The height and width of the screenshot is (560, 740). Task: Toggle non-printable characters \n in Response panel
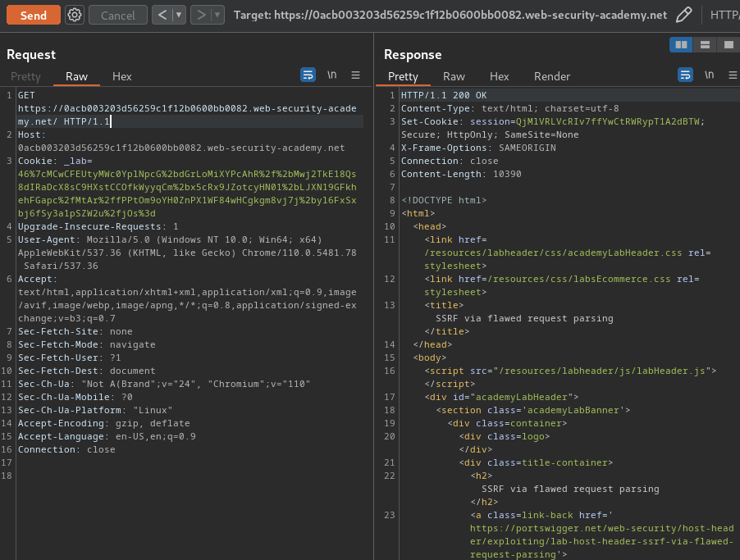709,75
